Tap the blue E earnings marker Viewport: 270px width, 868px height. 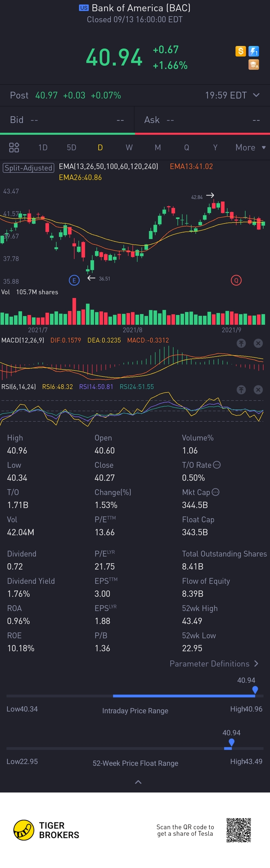(x=74, y=280)
